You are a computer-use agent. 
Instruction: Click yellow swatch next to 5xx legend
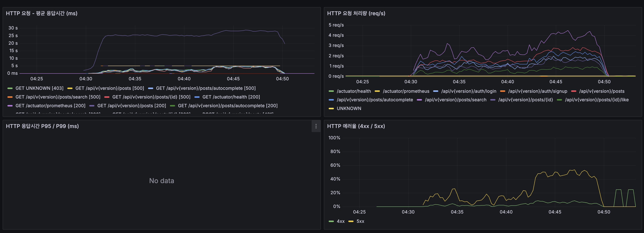click(351, 221)
